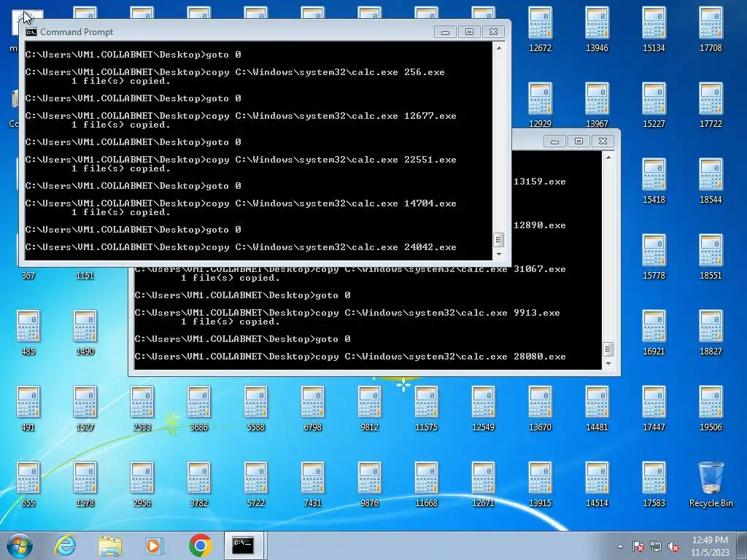Select the 485 calculator desktop icon
The image size is (747, 560).
(28, 332)
